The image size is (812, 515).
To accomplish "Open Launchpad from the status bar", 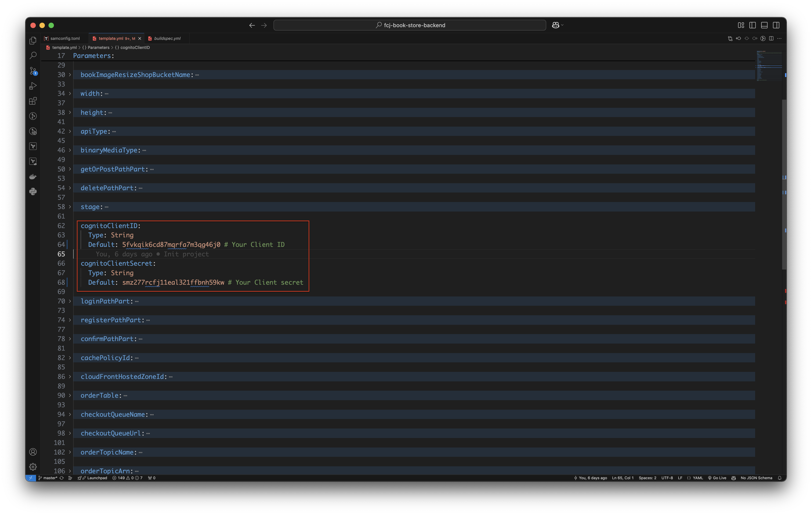I will coord(92,478).
